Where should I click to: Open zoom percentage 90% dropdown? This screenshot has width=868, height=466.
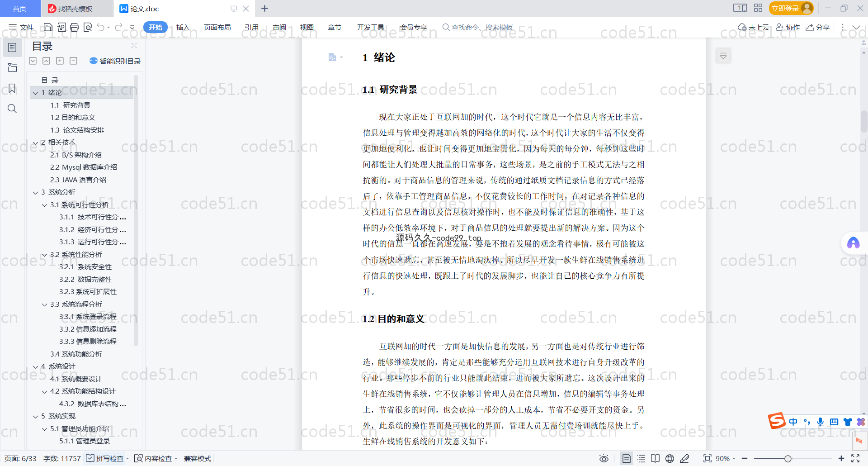pyautogui.click(x=725, y=458)
